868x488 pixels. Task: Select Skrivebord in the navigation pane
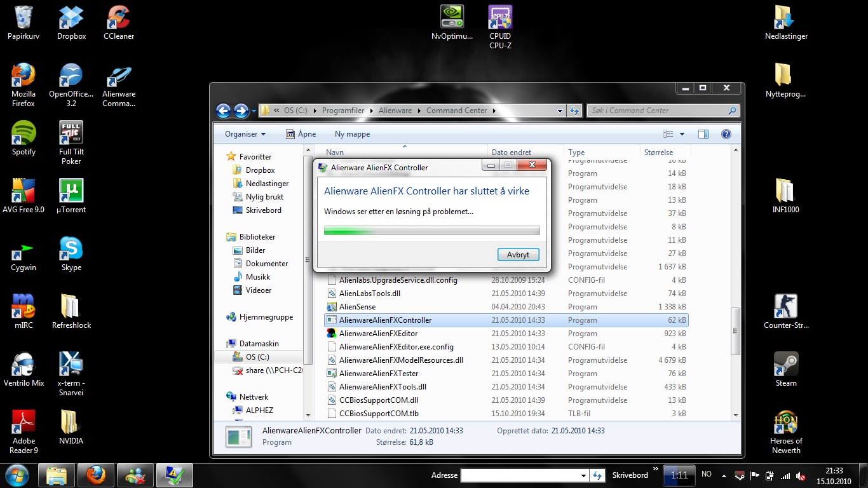pyautogui.click(x=263, y=210)
